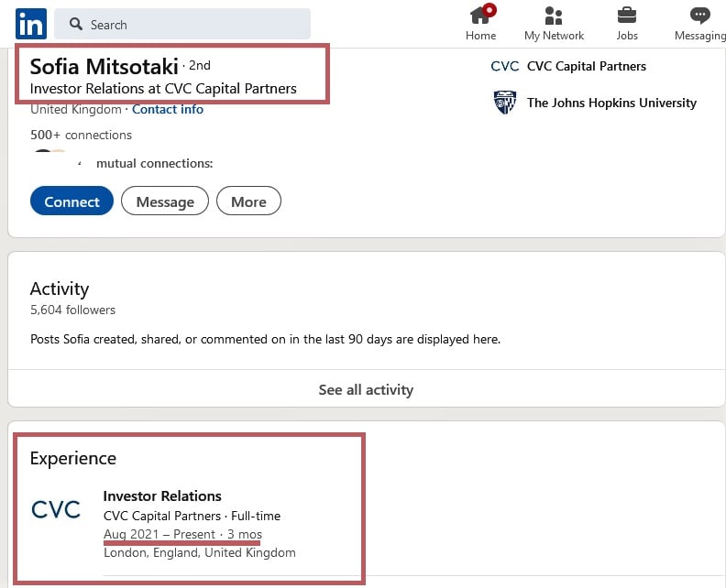This screenshot has width=726, height=588.
Task: Click the search magnifier icon
Action: coord(75,24)
